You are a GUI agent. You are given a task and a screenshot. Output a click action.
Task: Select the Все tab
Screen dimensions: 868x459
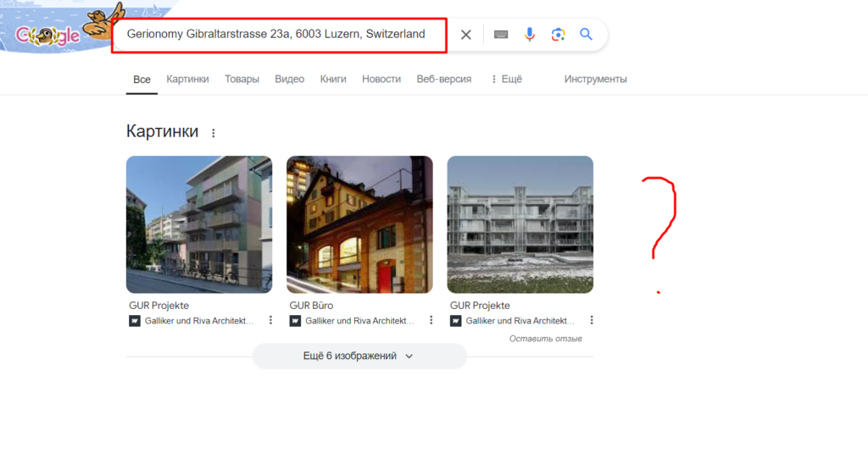pyautogui.click(x=142, y=80)
